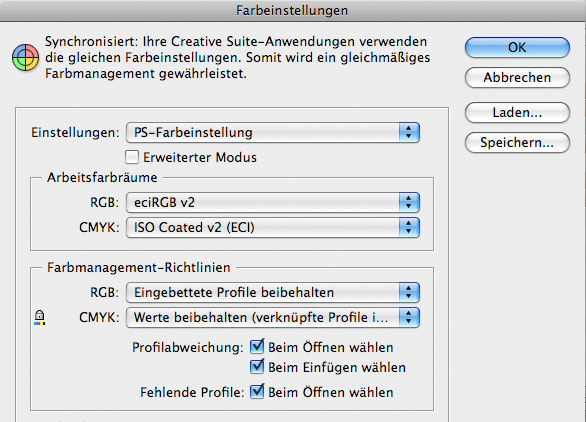The height and width of the screenshot is (422, 586).
Task: Click arrow icon on CMYK policy menu
Action: point(409,317)
